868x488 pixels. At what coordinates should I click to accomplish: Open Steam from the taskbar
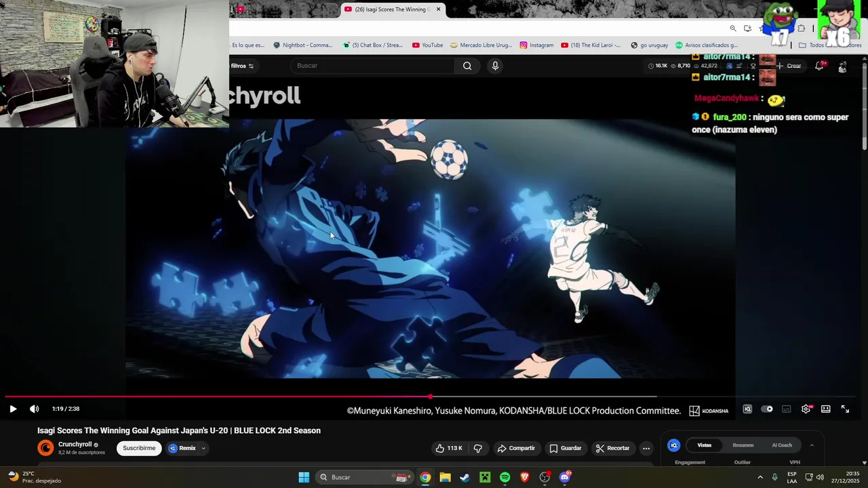465,477
